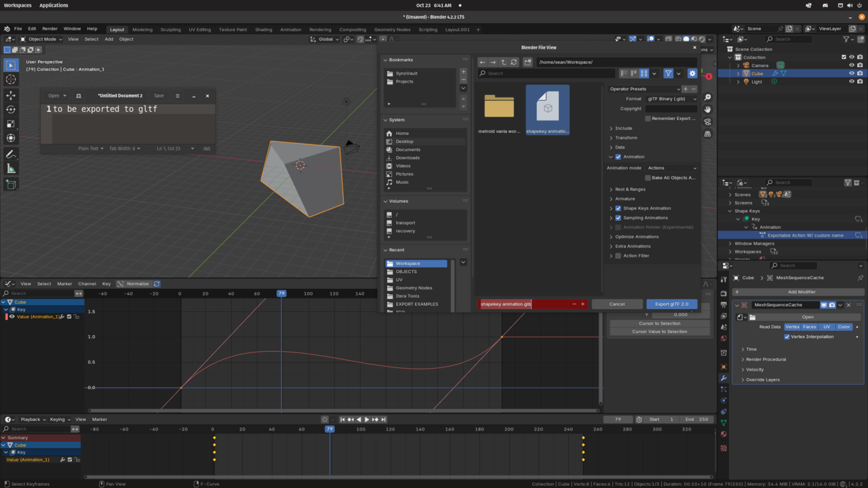Cancel the export dialog
Viewport: 868px width, 488px height.
pyautogui.click(x=617, y=304)
